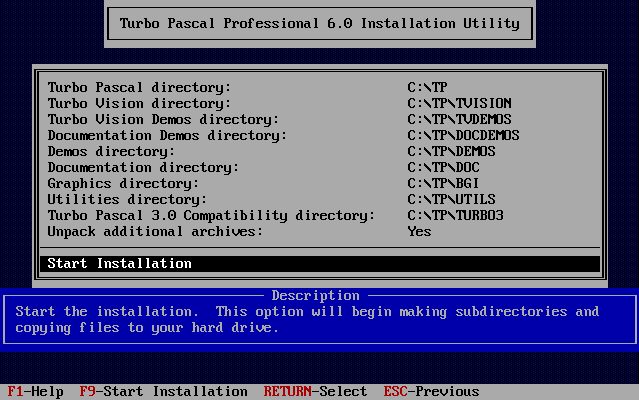
Task: Select the Demos directory option
Action: click(111, 151)
